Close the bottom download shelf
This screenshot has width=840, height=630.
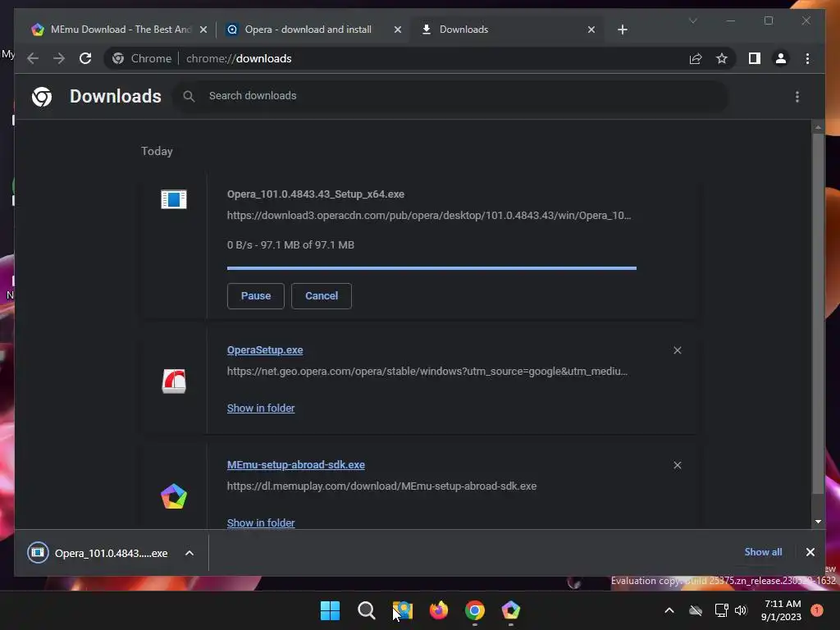pos(810,552)
